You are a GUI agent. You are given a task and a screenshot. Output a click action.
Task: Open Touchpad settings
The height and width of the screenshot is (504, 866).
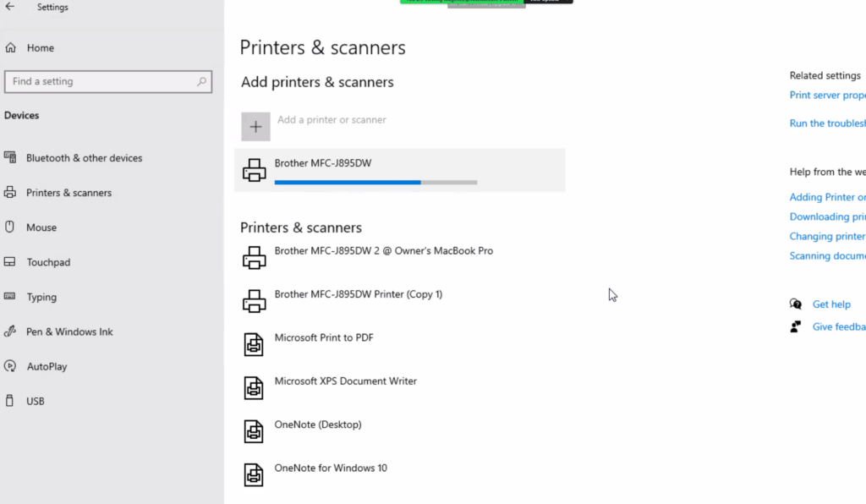[x=48, y=262]
